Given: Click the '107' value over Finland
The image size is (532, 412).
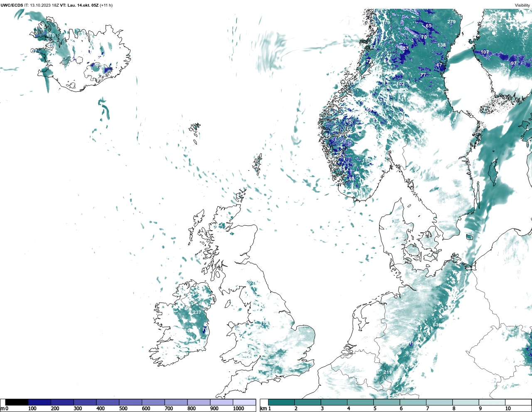Looking at the screenshot, I should (485, 52).
